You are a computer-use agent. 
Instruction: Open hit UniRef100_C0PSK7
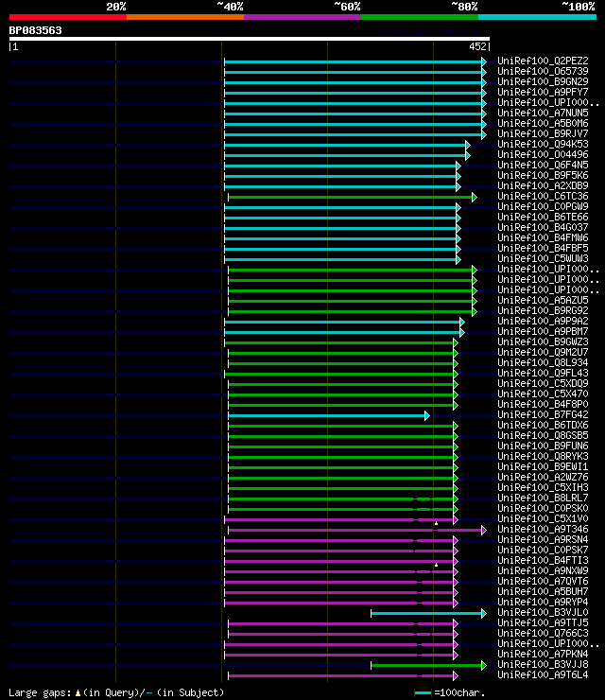(x=543, y=550)
